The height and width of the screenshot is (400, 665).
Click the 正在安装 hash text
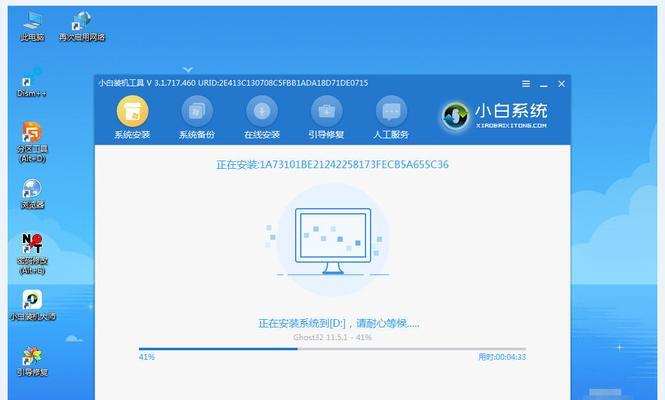click(332, 165)
